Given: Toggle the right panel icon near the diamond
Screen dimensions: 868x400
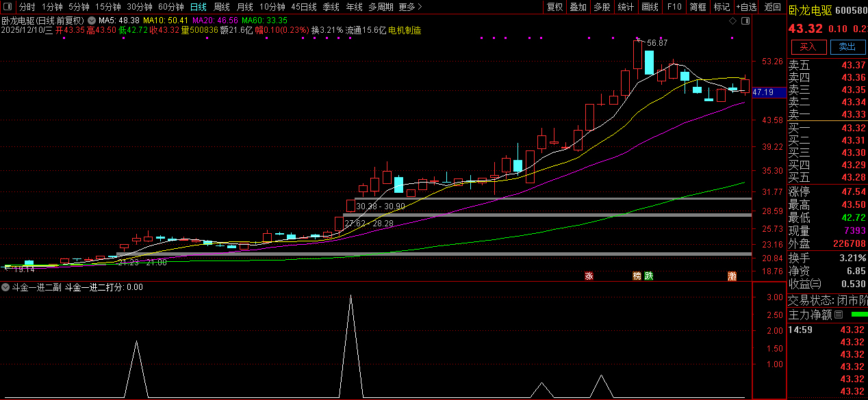Looking at the screenshot, I should (745, 21).
